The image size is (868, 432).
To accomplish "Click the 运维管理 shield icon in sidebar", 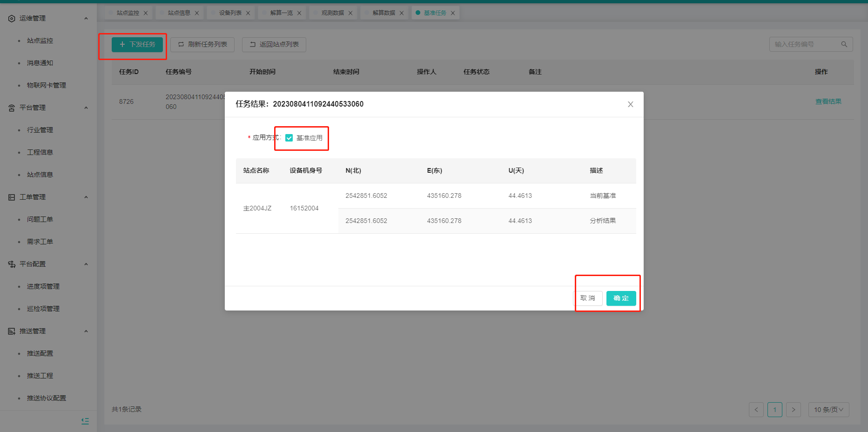I will point(12,19).
